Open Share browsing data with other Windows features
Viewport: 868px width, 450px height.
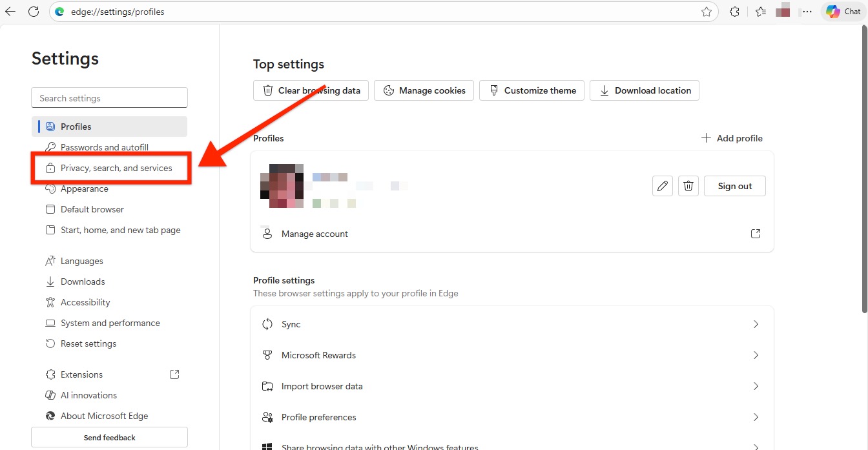point(512,445)
